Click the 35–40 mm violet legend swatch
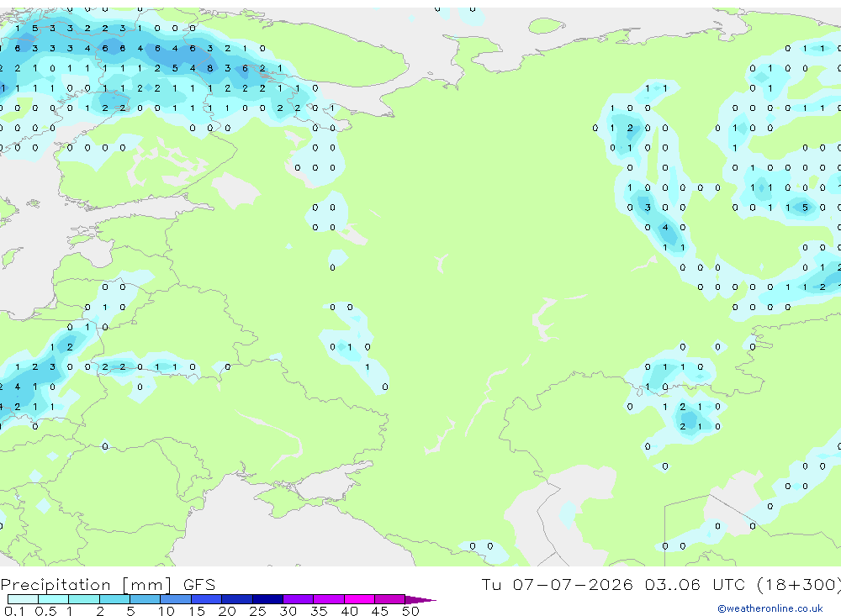The image size is (841, 616). [329, 599]
